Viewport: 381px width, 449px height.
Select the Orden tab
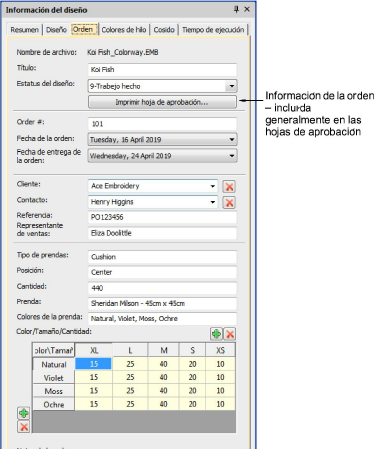(84, 29)
